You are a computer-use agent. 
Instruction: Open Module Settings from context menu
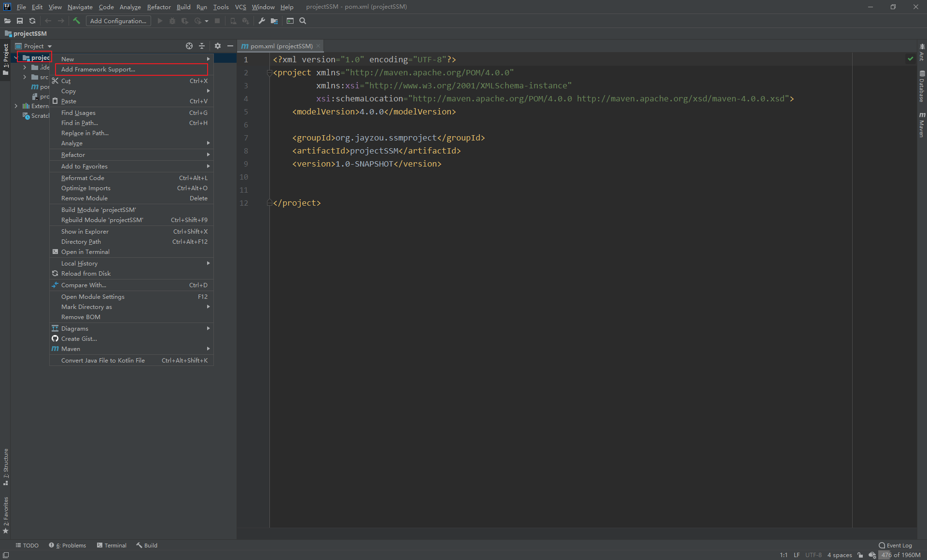click(x=131, y=297)
